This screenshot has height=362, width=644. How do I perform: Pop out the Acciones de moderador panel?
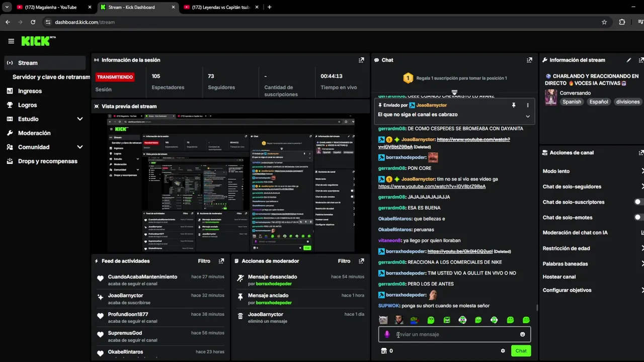pos(361,261)
